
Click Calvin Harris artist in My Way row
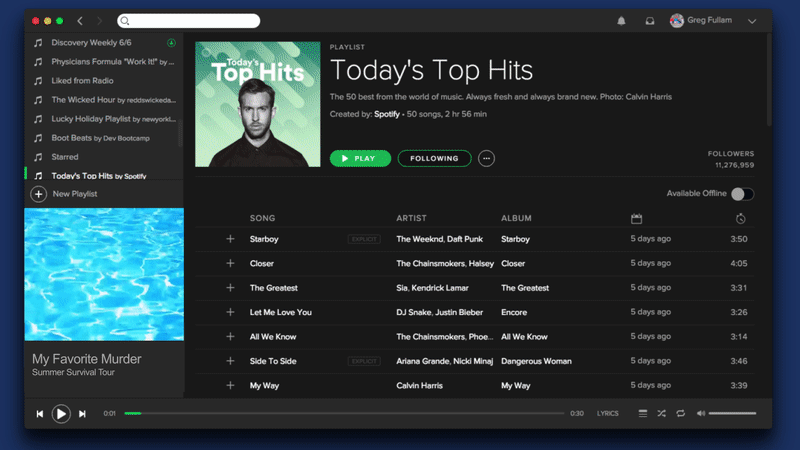(x=419, y=386)
